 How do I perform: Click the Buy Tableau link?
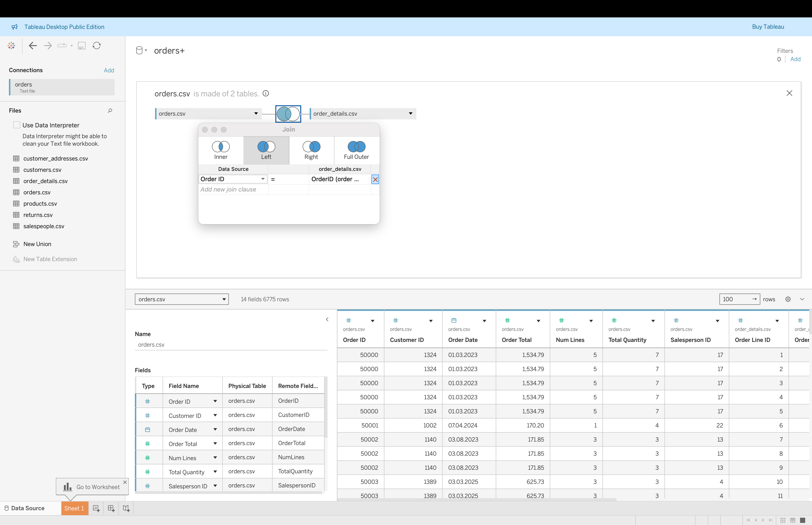(x=768, y=27)
